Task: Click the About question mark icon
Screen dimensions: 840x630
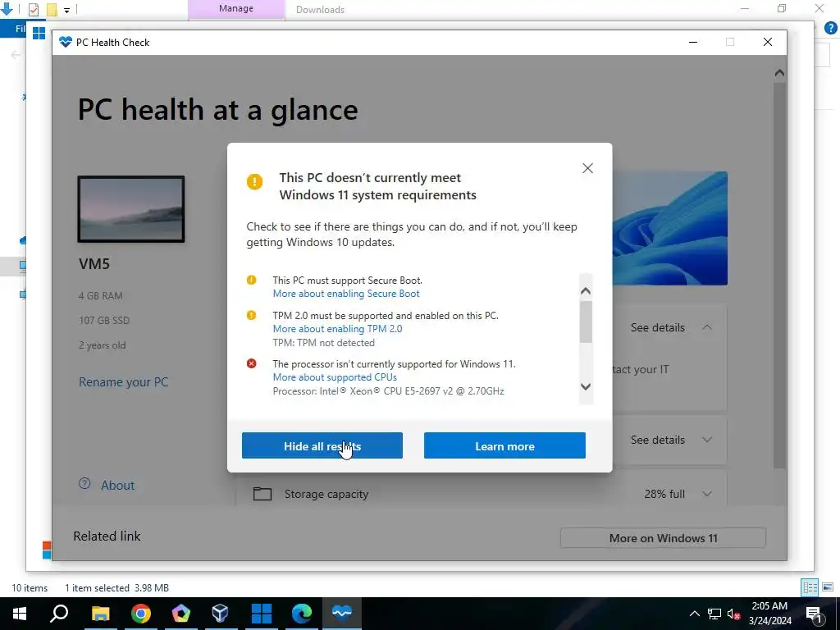Action: (84, 484)
